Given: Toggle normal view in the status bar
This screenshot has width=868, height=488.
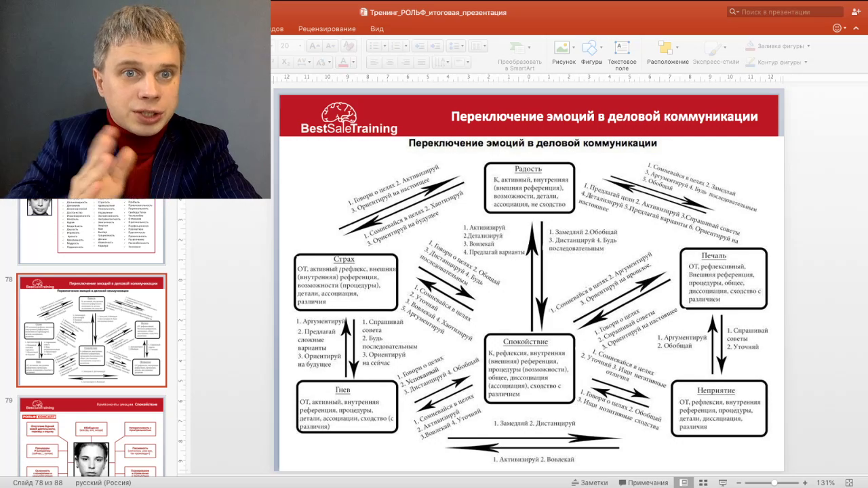Looking at the screenshot, I should (x=684, y=483).
